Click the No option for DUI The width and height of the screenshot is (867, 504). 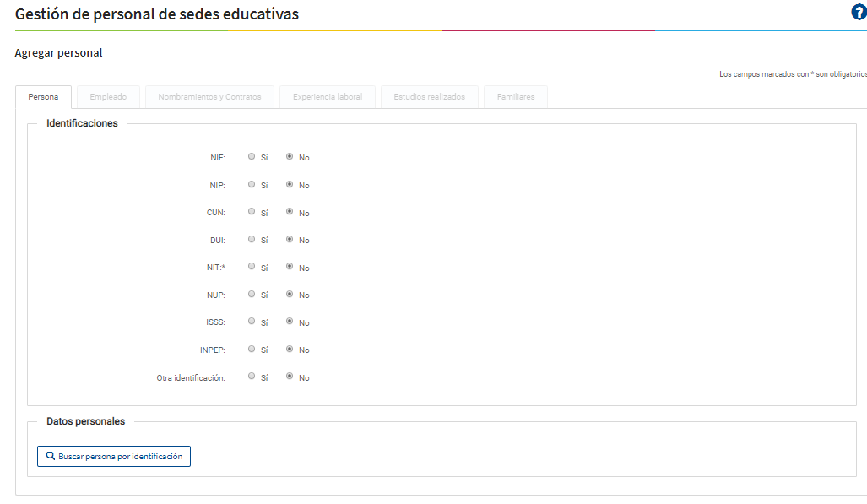tap(290, 239)
